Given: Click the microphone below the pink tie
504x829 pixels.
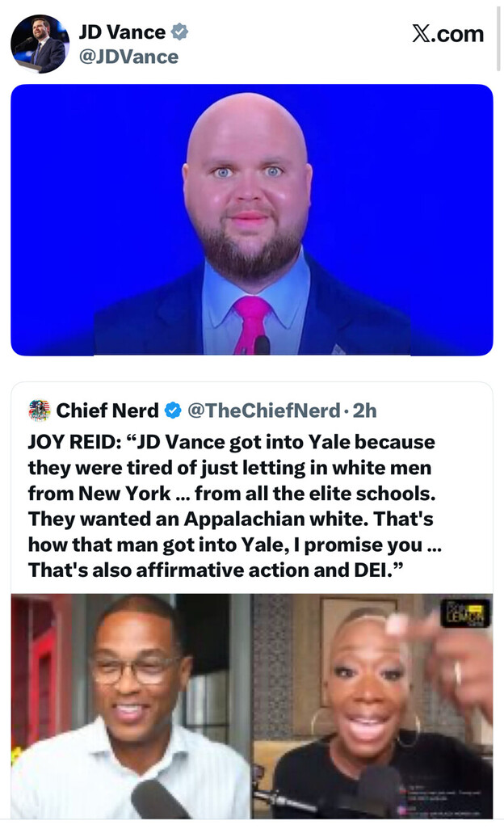Looking at the screenshot, I should pos(262,345).
